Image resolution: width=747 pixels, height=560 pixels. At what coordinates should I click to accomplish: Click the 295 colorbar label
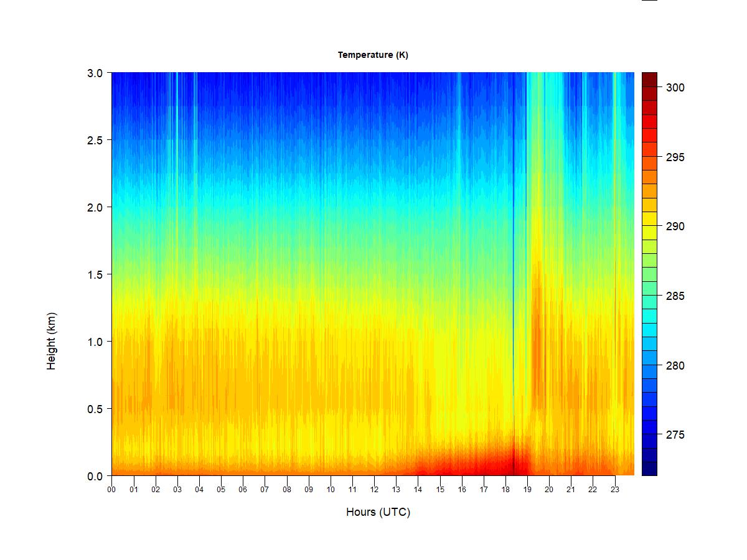(675, 157)
